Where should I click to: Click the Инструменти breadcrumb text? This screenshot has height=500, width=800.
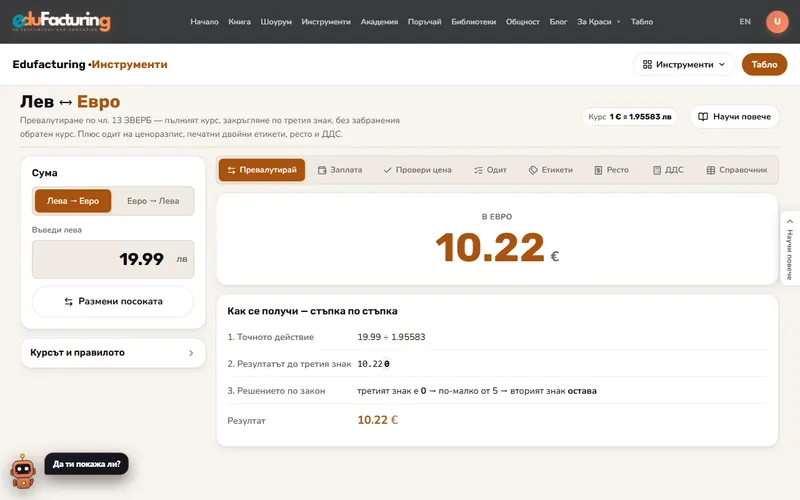(130, 64)
